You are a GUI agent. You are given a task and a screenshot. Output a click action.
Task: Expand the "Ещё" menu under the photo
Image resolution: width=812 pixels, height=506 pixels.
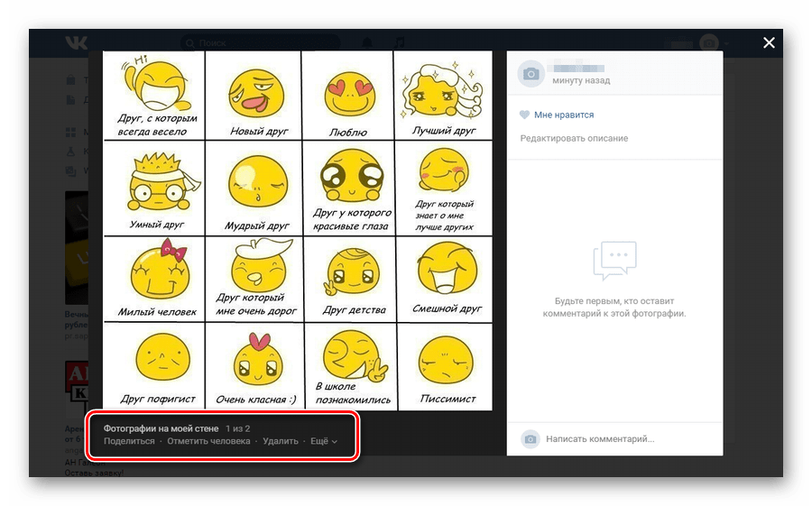(x=323, y=442)
